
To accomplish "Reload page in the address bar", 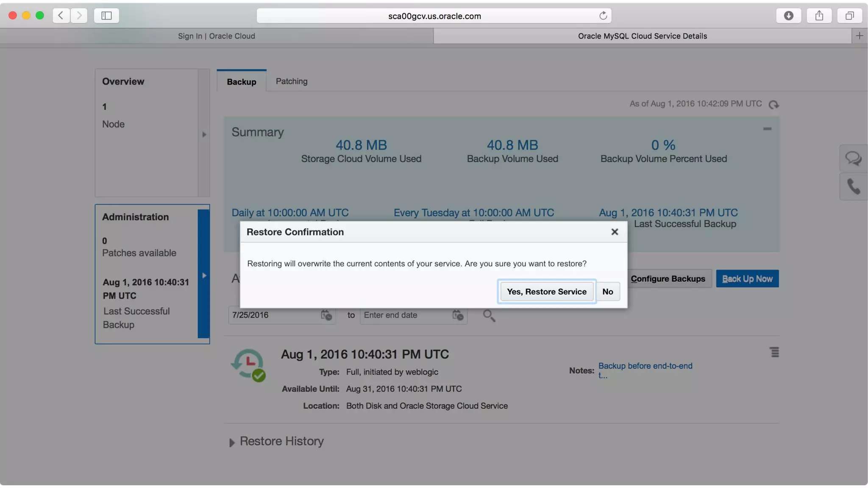I will tap(603, 16).
